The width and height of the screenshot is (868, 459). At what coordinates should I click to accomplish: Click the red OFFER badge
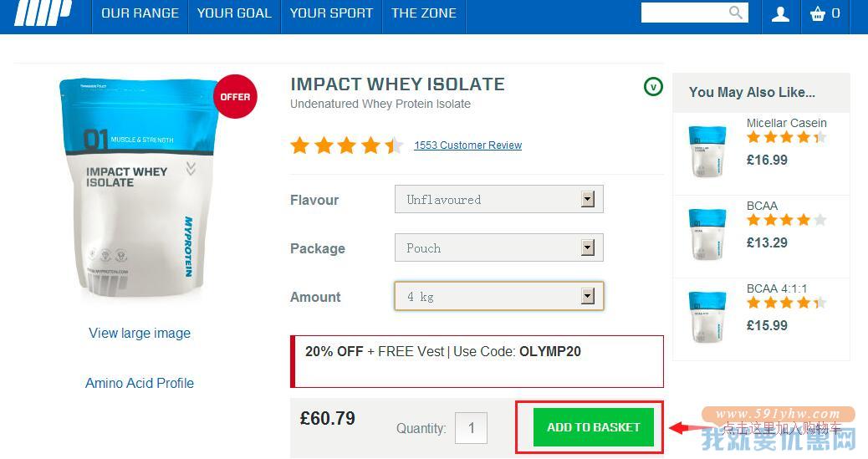[235, 96]
